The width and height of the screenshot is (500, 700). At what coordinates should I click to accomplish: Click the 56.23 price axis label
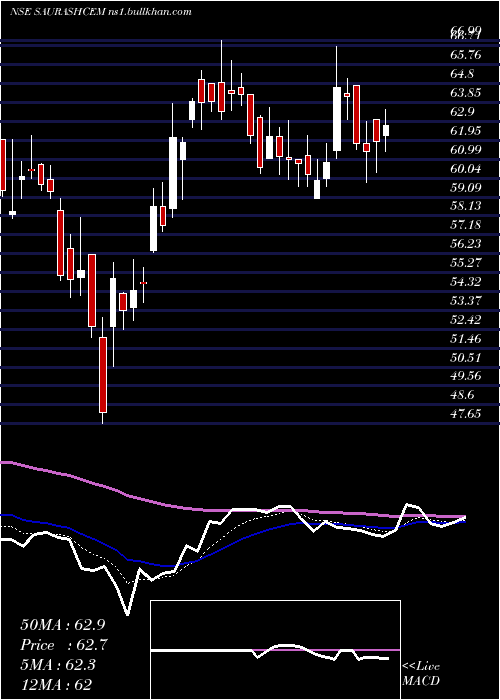(x=466, y=244)
